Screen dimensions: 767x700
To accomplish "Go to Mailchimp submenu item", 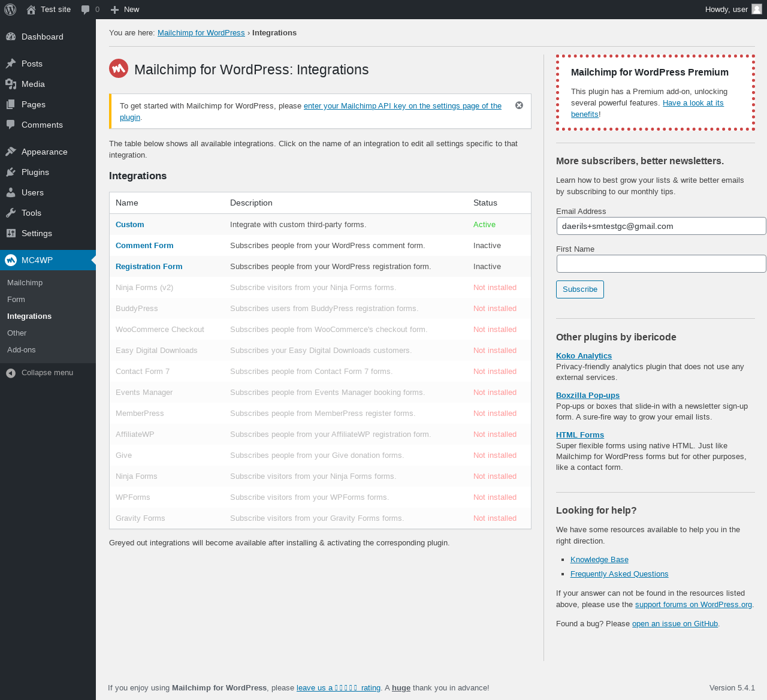I will (25, 283).
